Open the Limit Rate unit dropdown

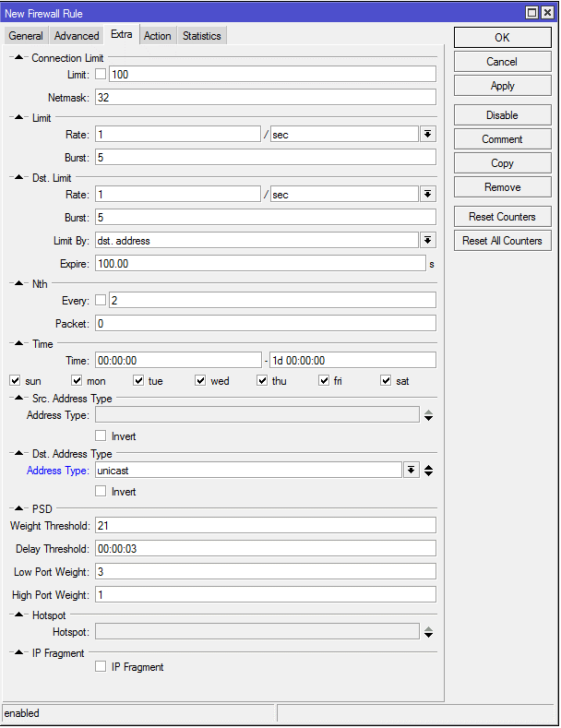tap(427, 134)
